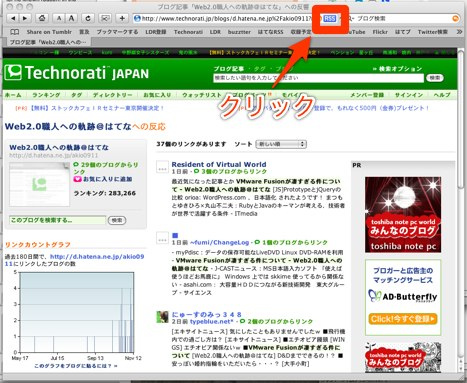Click このグラフをブログに貼るには link
This screenshot has height=383, width=467.
pos(76,366)
